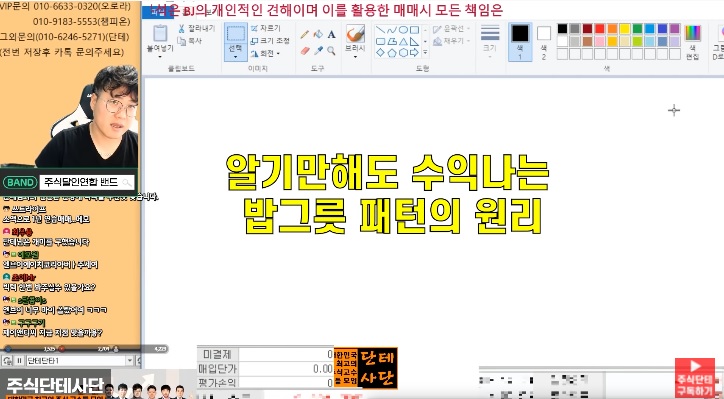Image resolution: width=724 pixels, height=399 pixels.
Task: Expand the shapes gallery with the More arrow
Action: point(425,53)
